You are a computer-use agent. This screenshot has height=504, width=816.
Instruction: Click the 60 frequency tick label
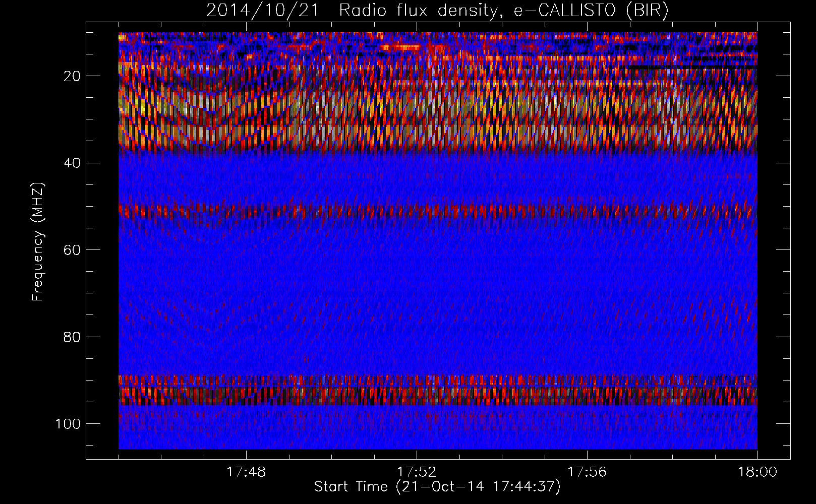(x=73, y=250)
